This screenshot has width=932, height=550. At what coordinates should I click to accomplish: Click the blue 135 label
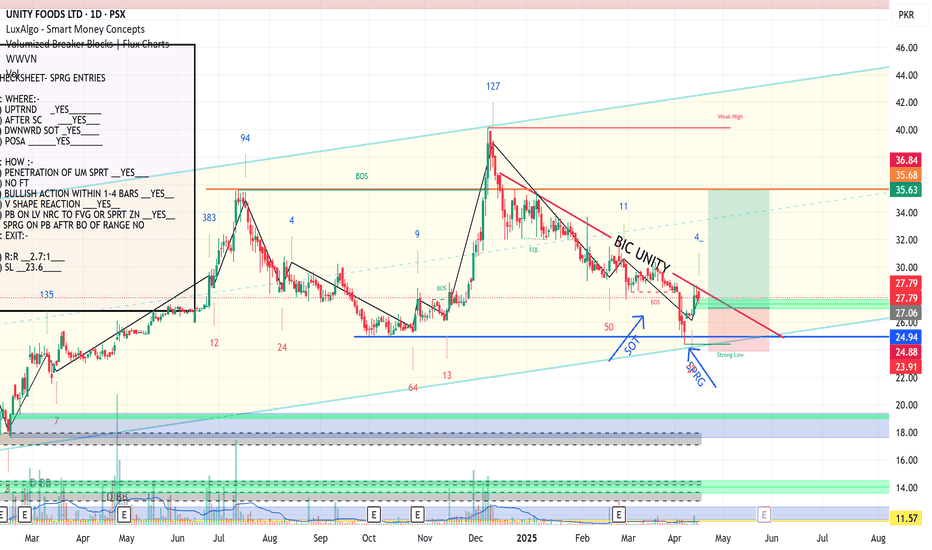coord(46,294)
